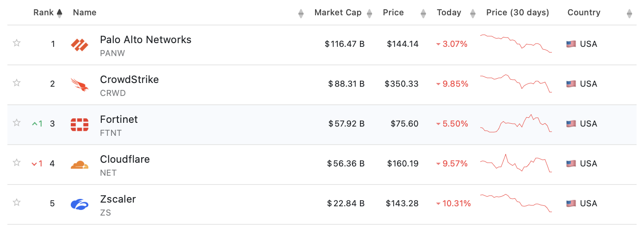This screenshot has height=229, width=644.
Task: Sort by Market Cap column header
Action: [338, 13]
